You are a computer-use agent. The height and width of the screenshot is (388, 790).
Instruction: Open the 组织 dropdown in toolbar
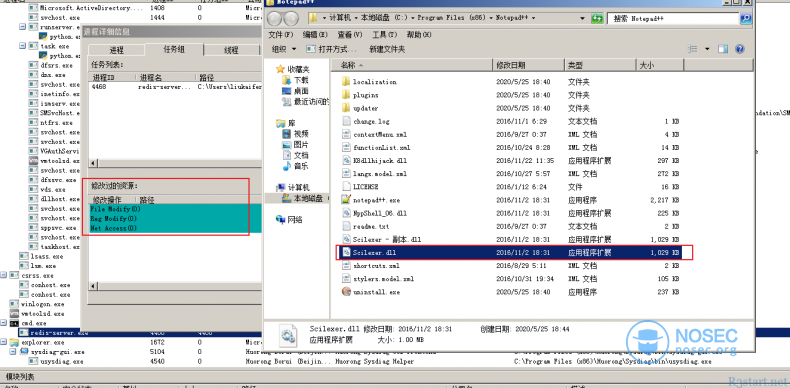click(x=284, y=49)
